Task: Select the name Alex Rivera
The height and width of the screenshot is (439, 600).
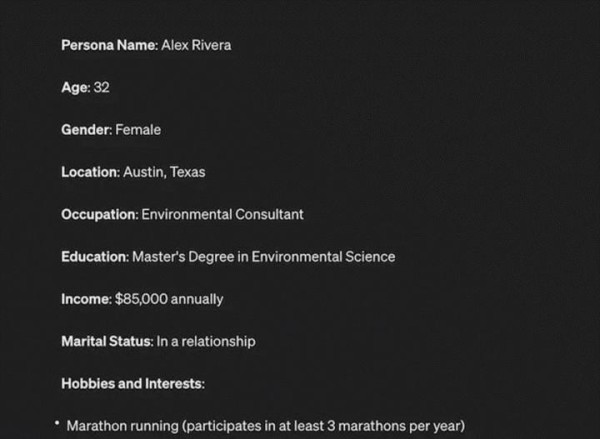Action: pyautogui.click(x=196, y=45)
